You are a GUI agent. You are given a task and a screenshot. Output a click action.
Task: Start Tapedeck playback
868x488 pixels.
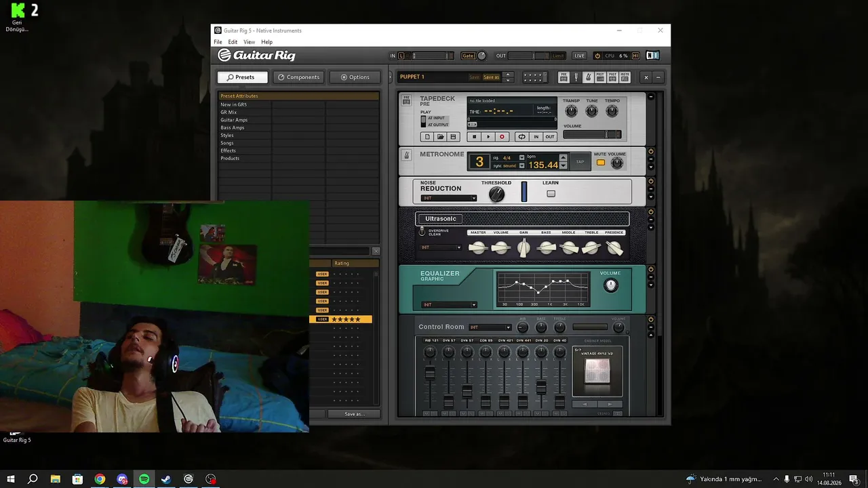tap(488, 137)
